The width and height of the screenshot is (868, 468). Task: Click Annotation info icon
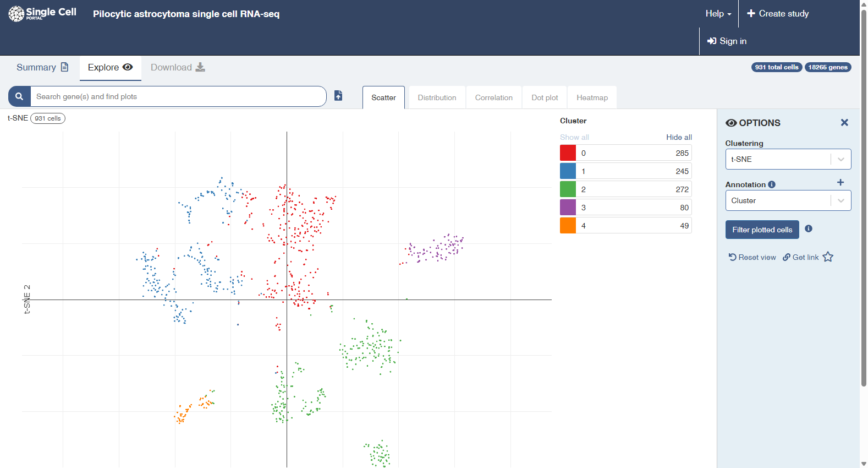click(772, 184)
